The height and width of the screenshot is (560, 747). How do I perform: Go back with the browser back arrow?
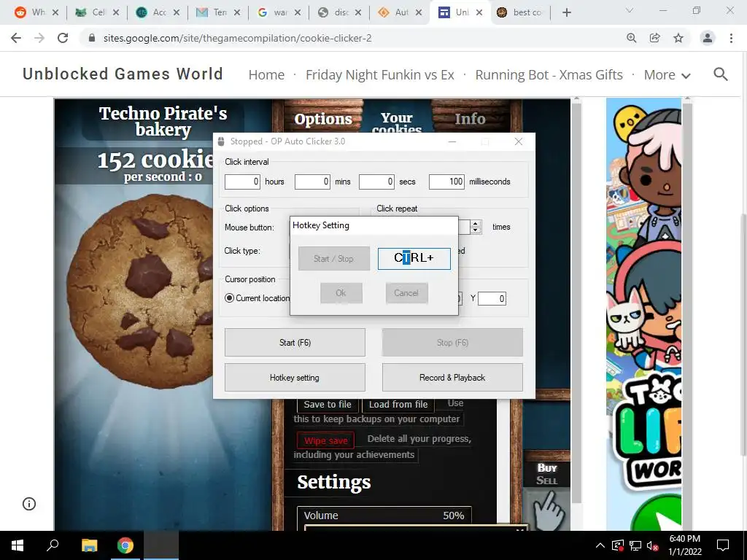[16, 38]
